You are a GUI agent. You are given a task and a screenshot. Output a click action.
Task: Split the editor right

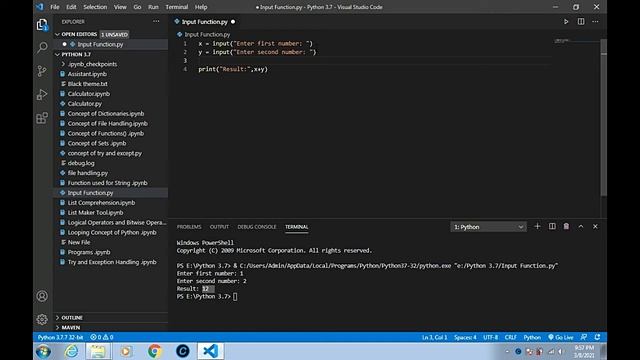[x=581, y=22]
